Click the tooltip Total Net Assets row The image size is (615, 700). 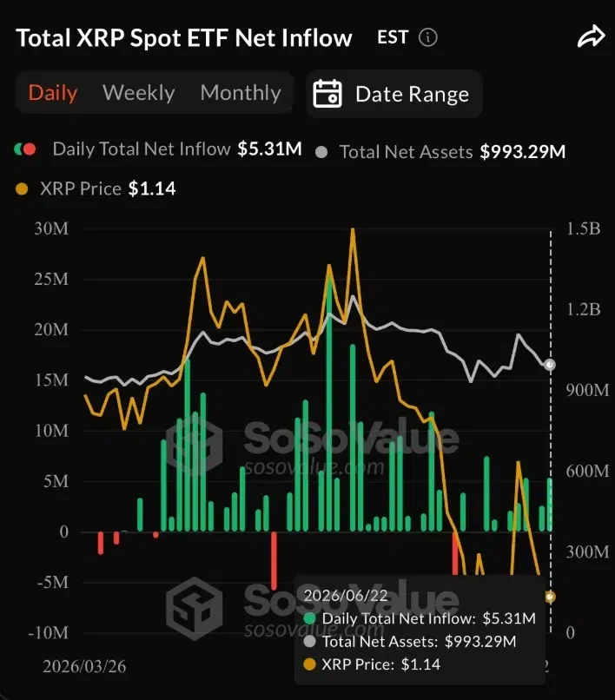[x=409, y=642]
